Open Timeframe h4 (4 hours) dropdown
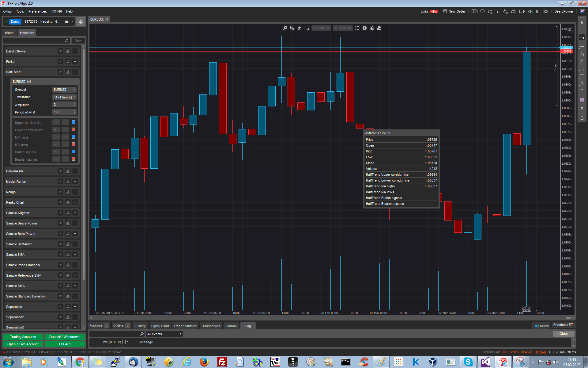 (64, 97)
